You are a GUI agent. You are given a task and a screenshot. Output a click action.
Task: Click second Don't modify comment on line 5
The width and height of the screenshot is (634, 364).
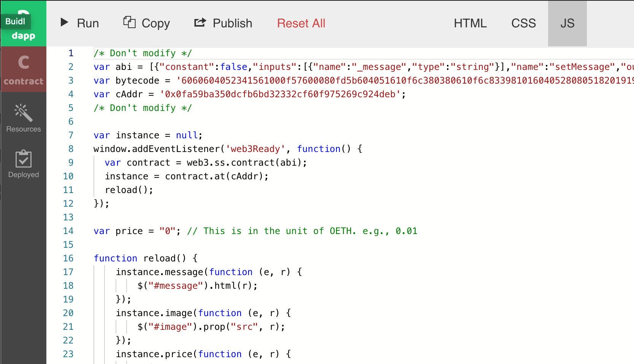coord(143,108)
